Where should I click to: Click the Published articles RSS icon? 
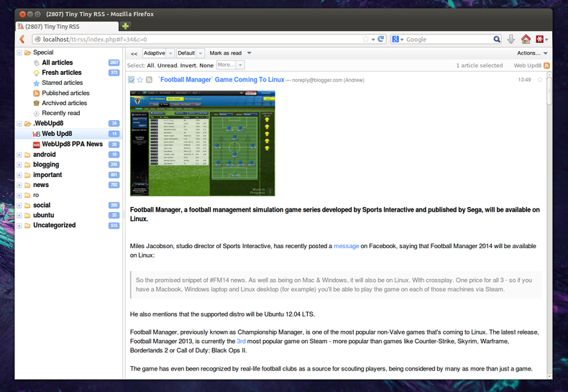[36, 93]
